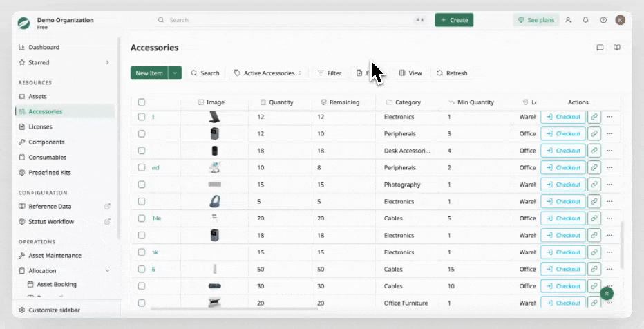644x329 pixels.
Task: Open the New Item dropdown arrow
Action: point(175,73)
